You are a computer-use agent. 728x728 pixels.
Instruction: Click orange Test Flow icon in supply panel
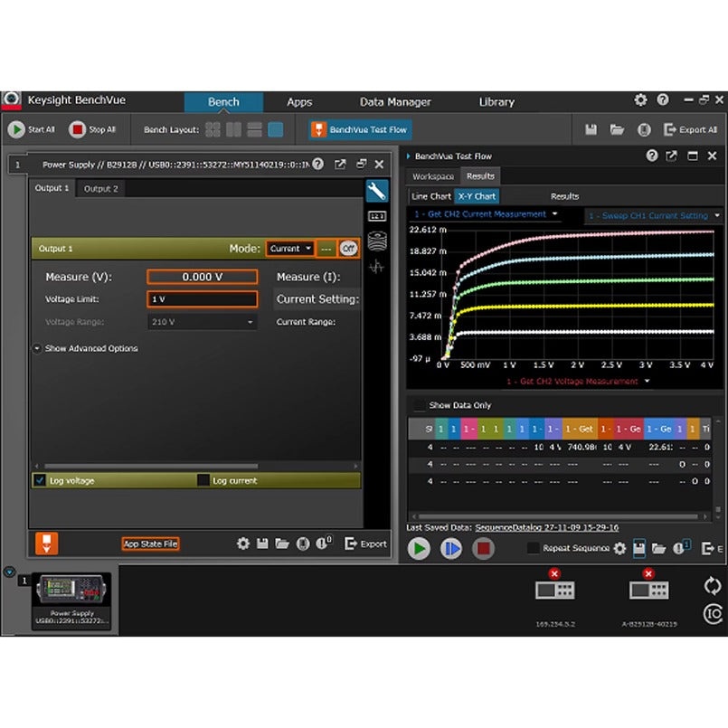point(46,544)
